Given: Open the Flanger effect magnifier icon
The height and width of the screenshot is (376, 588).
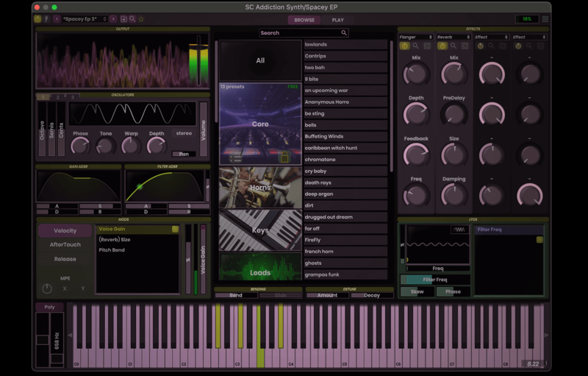Looking at the screenshot, I should click(x=416, y=46).
